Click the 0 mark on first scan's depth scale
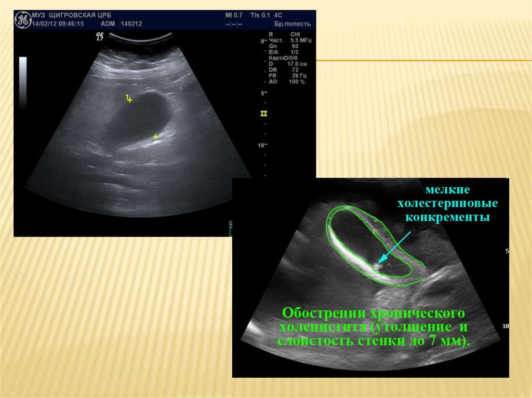This screenshot has height=398, width=532. pos(263,42)
